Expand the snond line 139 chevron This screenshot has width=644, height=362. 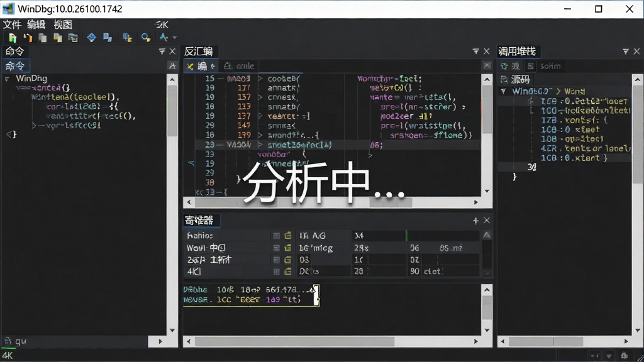260,135
